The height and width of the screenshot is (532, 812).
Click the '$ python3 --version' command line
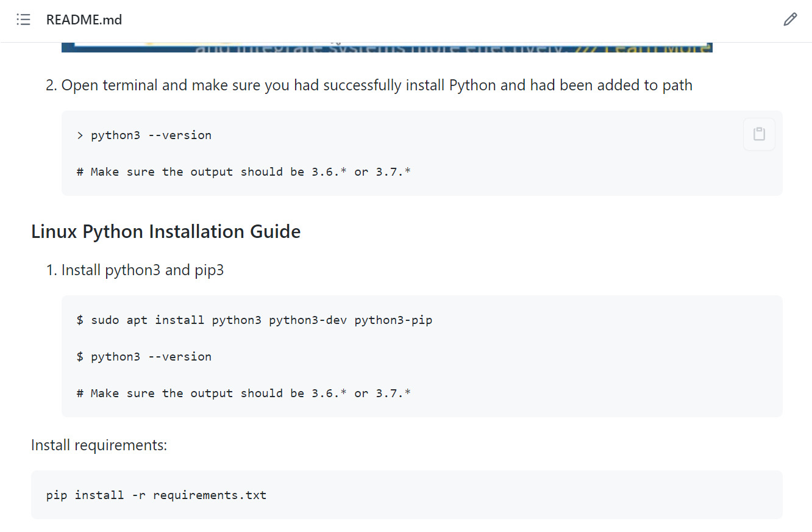coord(144,357)
